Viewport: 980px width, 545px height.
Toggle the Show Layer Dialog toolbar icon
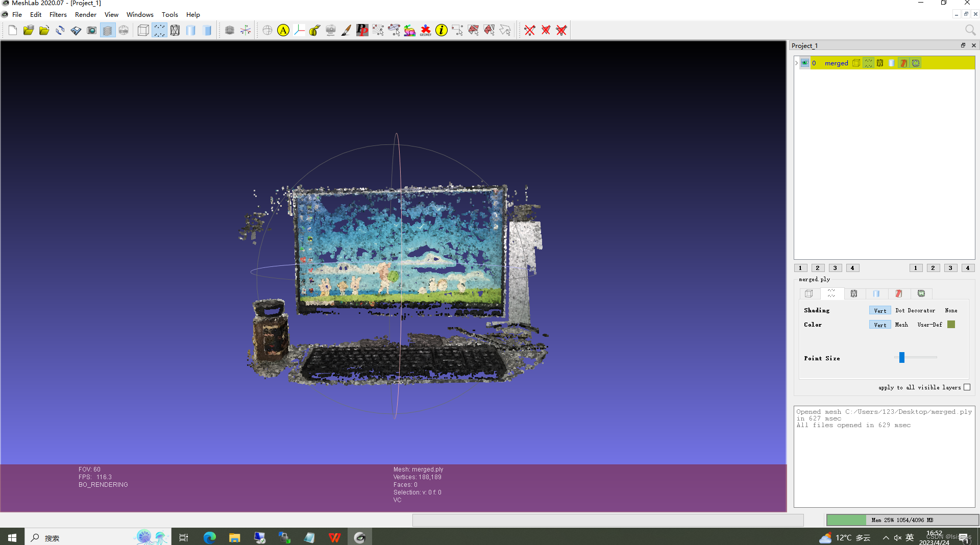click(x=108, y=31)
